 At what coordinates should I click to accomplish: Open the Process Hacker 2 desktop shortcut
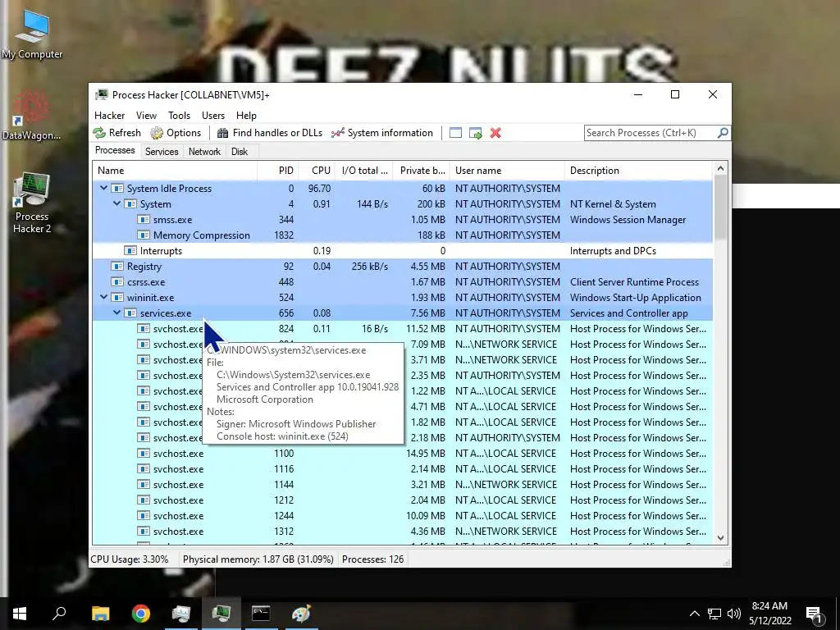point(32,203)
